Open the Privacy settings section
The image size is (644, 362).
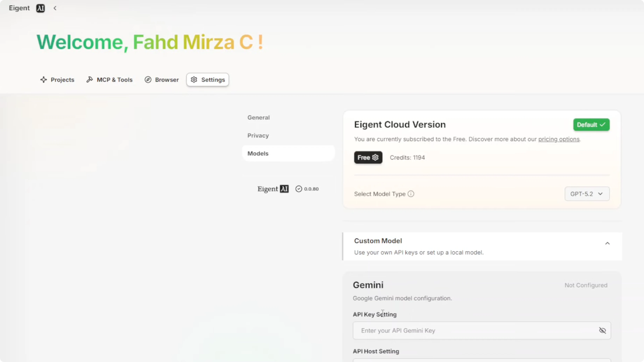coord(258,135)
